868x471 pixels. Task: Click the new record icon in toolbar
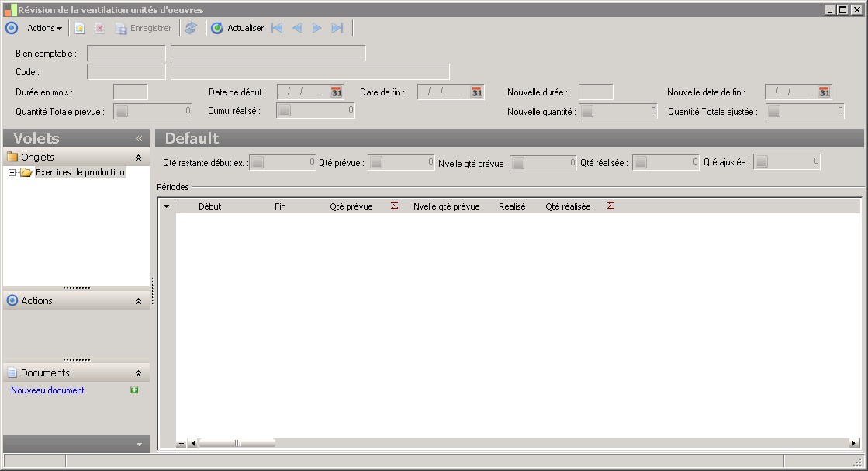pyautogui.click(x=80, y=28)
